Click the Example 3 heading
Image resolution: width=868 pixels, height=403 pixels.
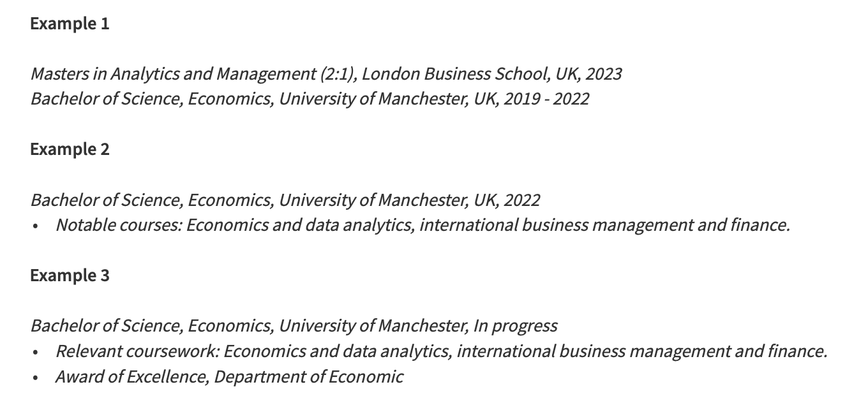[70, 275]
